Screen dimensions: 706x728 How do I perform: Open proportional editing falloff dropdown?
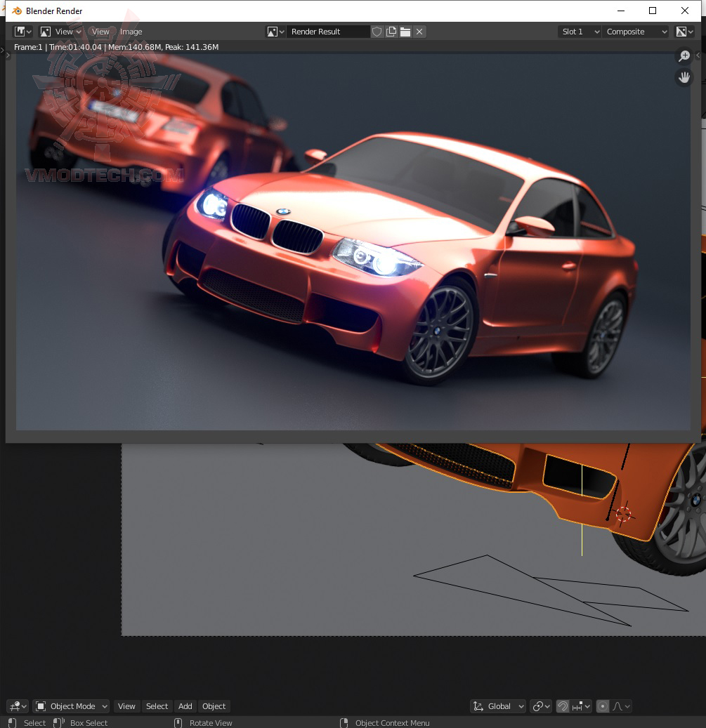pyautogui.click(x=621, y=706)
